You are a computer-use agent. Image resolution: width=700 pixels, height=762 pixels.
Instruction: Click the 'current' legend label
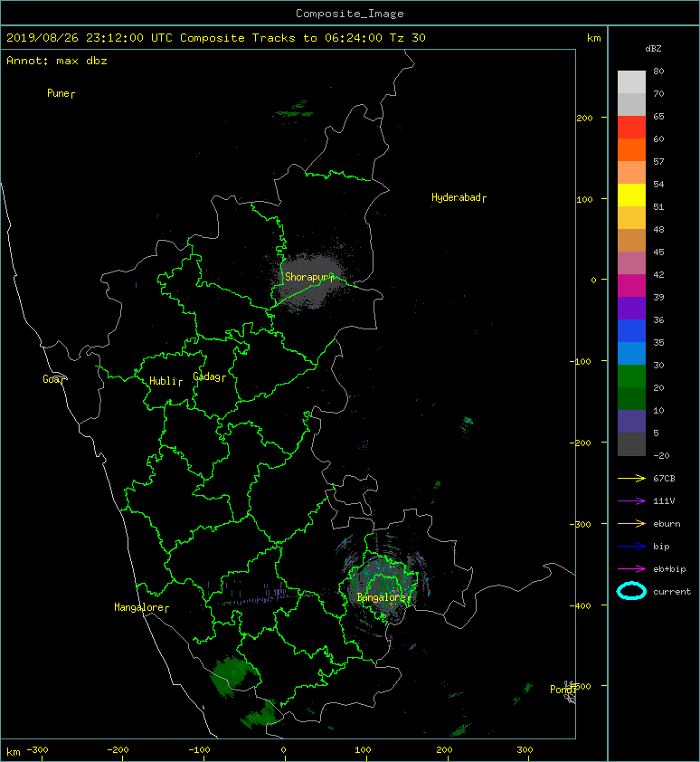(672, 592)
